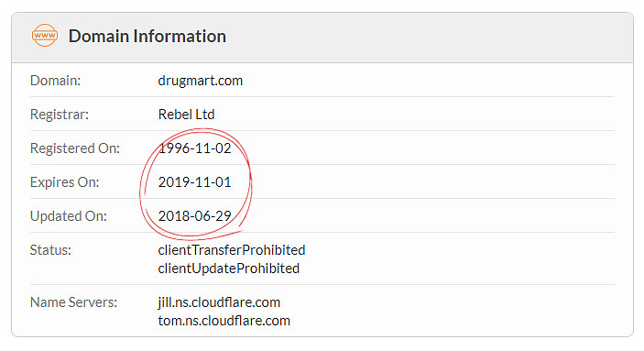Screen dimensions: 644x351
Task: Click the orange www globe icon
Action: (x=45, y=36)
